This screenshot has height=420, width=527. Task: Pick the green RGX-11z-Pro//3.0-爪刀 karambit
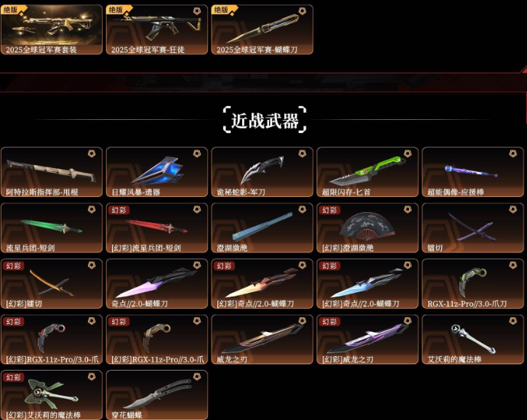[x=472, y=283]
